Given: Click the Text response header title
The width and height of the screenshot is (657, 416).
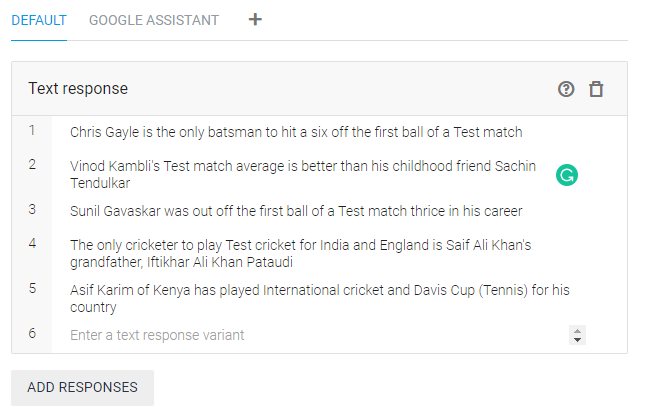Looking at the screenshot, I should pyautogui.click(x=78, y=89).
